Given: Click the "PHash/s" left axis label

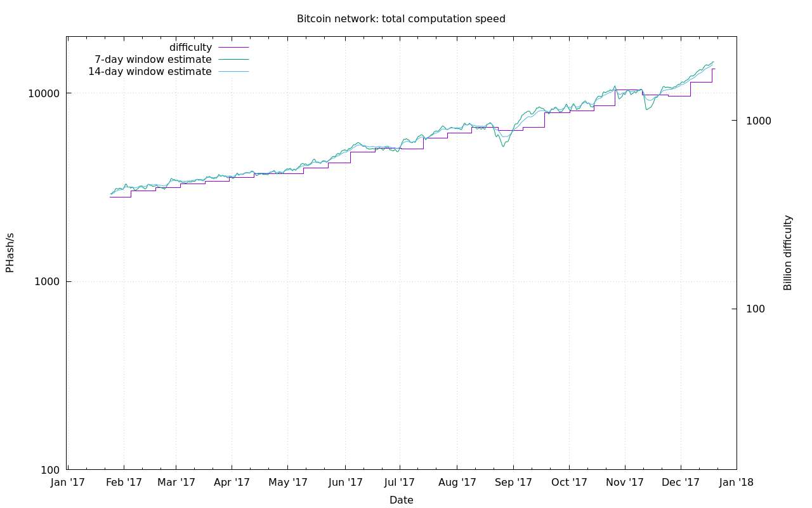Looking at the screenshot, I should 10,253.
